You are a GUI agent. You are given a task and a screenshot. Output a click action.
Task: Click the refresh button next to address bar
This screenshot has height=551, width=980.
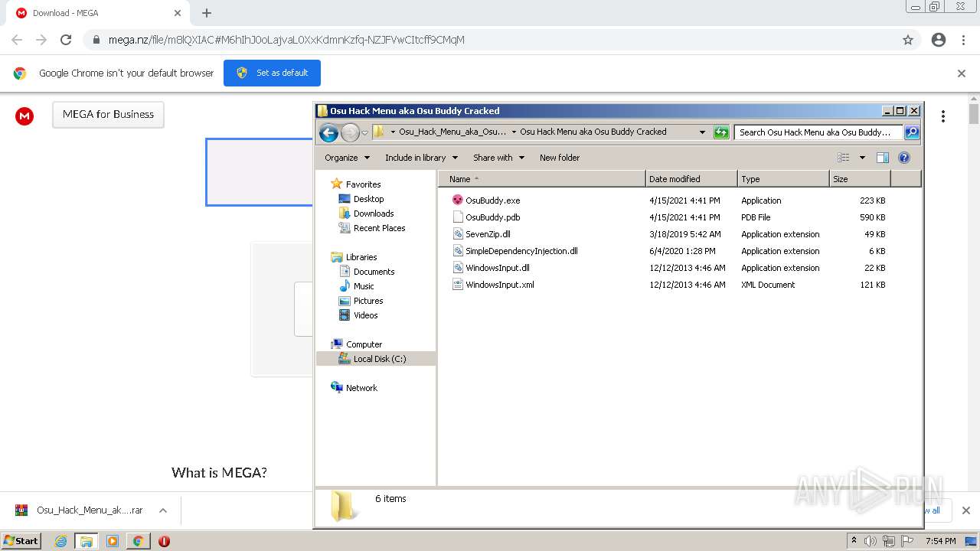pyautogui.click(x=720, y=132)
